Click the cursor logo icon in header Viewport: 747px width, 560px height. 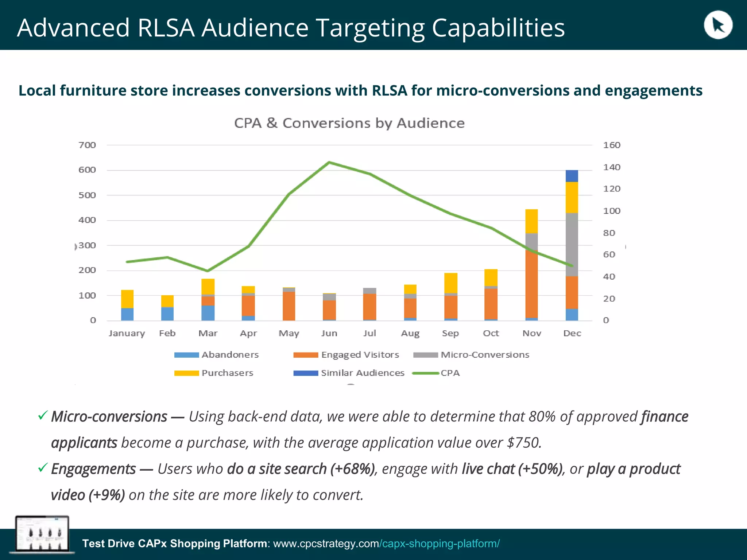(x=718, y=25)
